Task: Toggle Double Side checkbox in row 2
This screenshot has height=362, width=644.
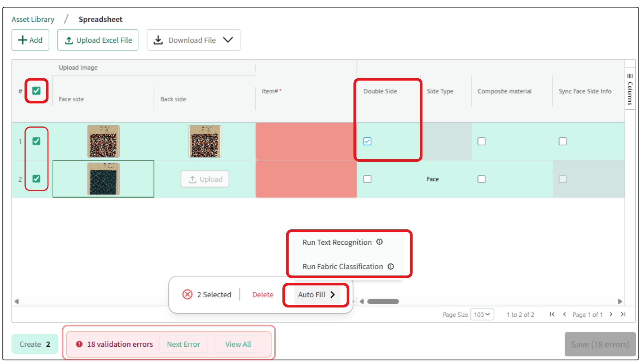Action: pyautogui.click(x=367, y=179)
